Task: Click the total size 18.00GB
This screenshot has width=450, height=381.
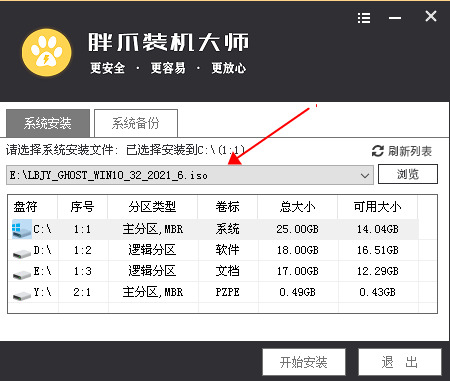Action: 297,250
